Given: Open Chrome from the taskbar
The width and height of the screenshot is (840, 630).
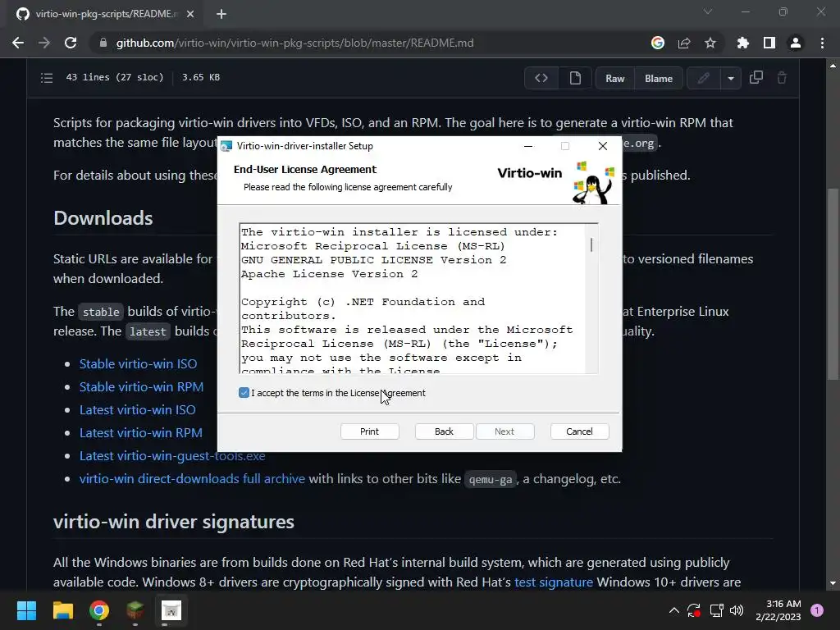Looking at the screenshot, I should click(x=99, y=610).
